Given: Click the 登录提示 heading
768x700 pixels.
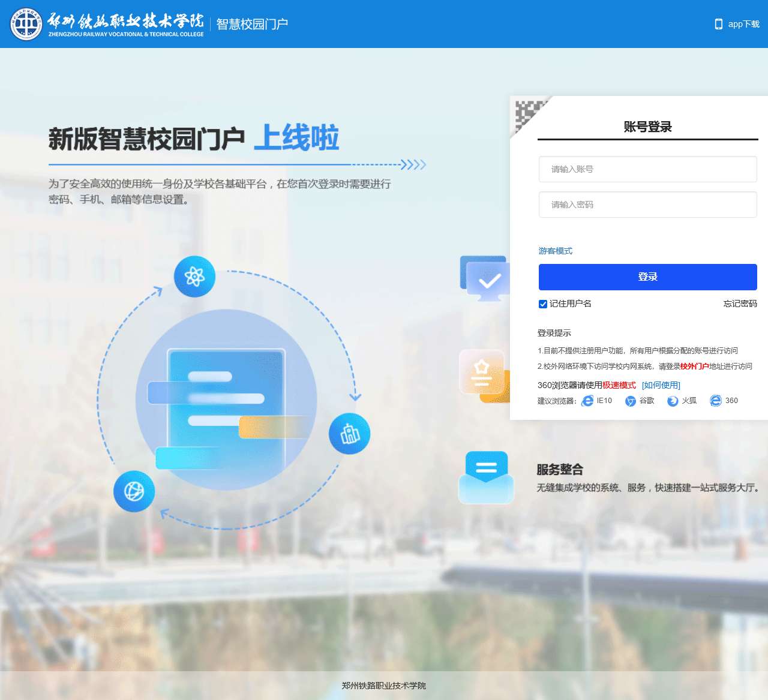Looking at the screenshot, I should click(x=554, y=333).
